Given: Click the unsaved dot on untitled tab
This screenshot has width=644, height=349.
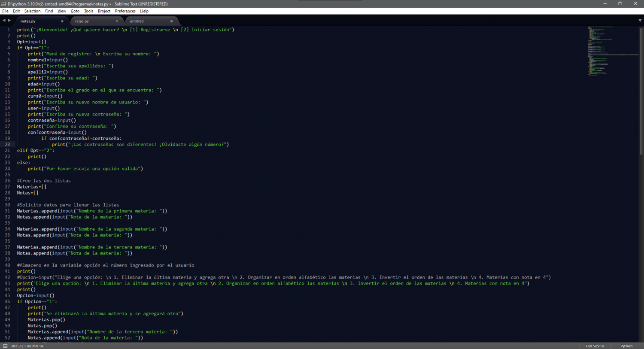Looking at the screenshot, I should coord(171,21).
